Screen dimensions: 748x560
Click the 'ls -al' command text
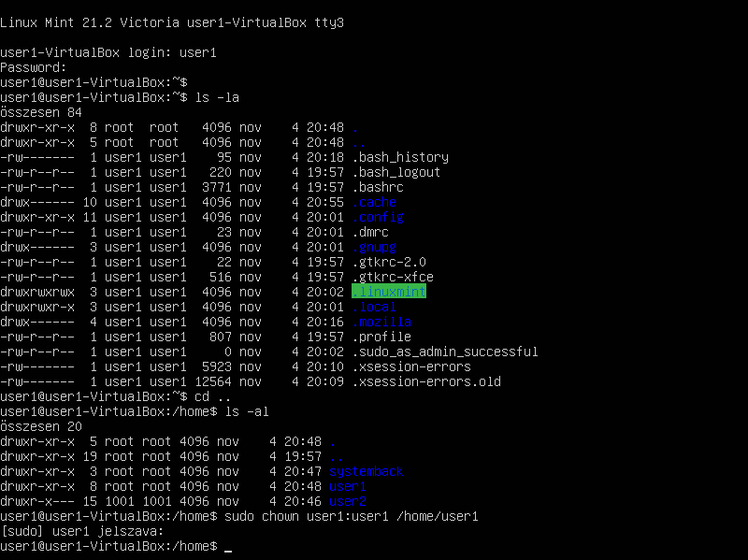point(247,411)
